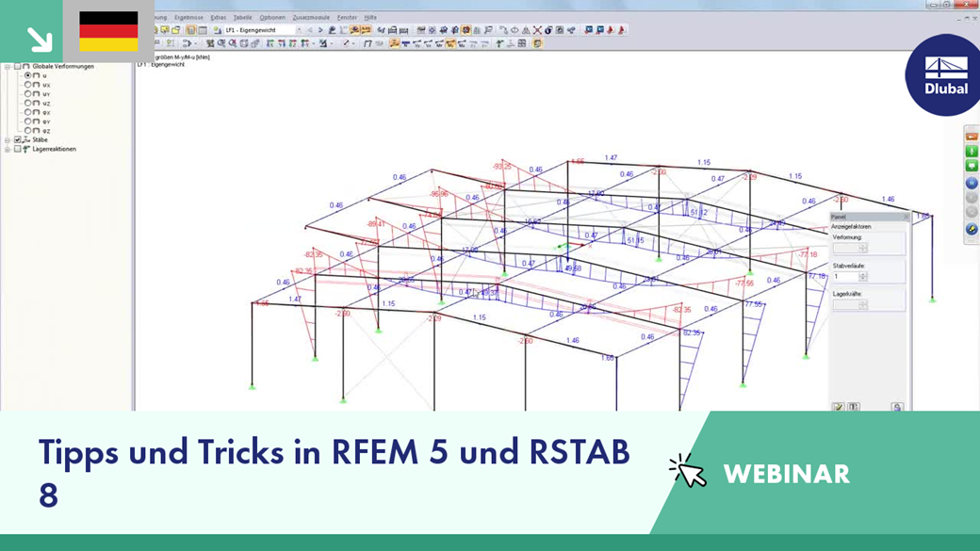Click the orange back arrow on recorder sidebar
This screenshot has height=551, width=980.
pos(972,137)
